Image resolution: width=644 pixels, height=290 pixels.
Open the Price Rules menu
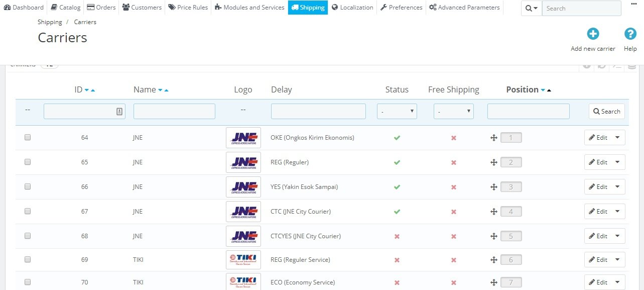coord(188,8)
